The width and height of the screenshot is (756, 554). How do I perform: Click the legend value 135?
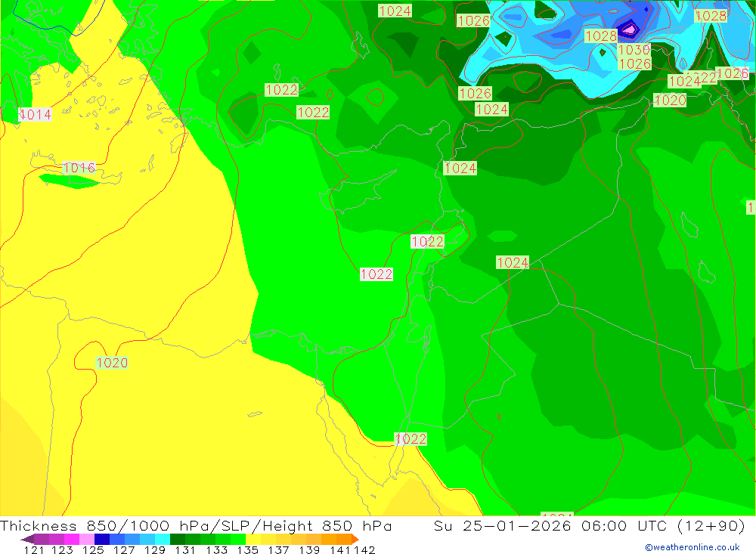pyautogui.click(x=247, y=549)
